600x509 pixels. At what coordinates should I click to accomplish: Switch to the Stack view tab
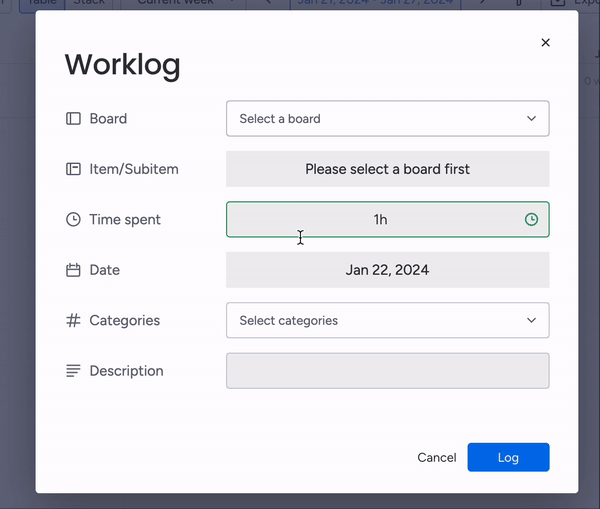[90, 3]
